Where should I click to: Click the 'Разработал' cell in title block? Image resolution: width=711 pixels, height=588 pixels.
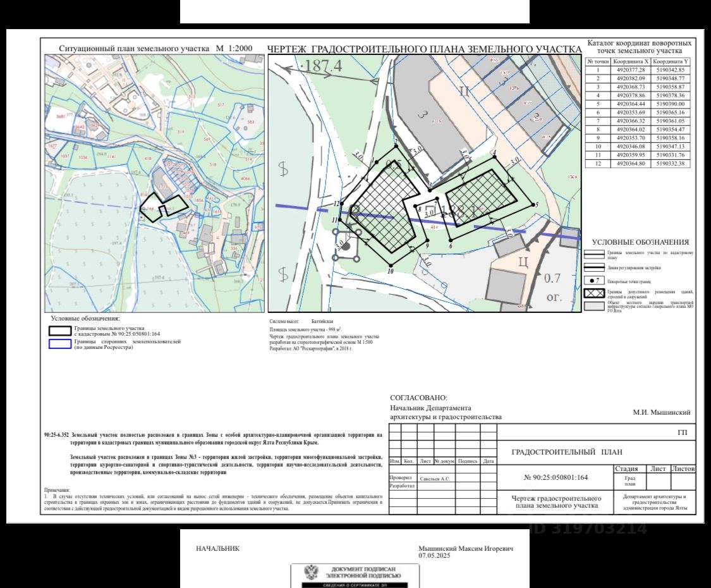(x=402, y=486)
